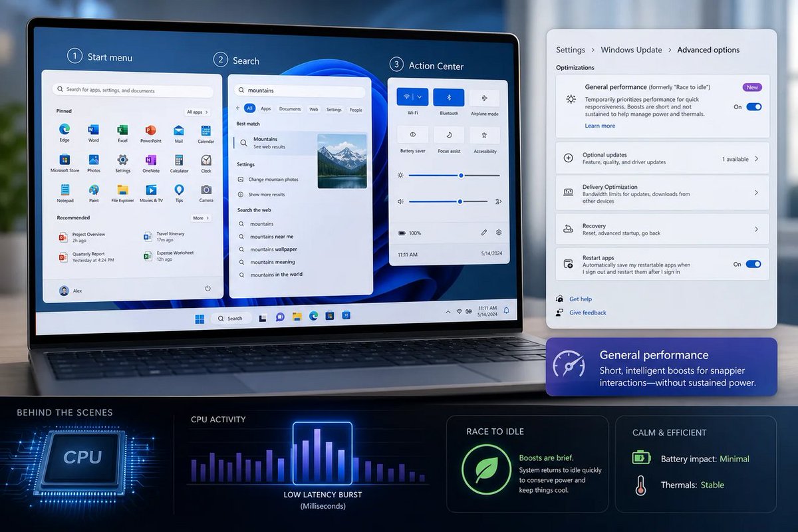Open the Tips app
798x532 pixels.
[179, 190]
